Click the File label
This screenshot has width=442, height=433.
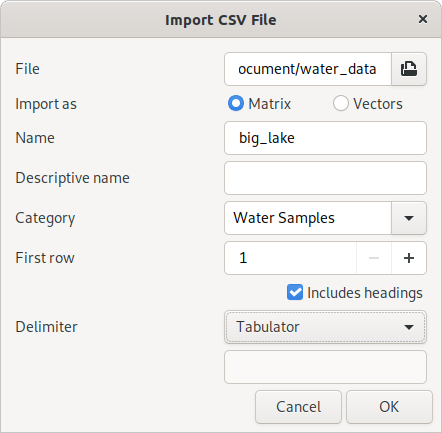[27, 69]
